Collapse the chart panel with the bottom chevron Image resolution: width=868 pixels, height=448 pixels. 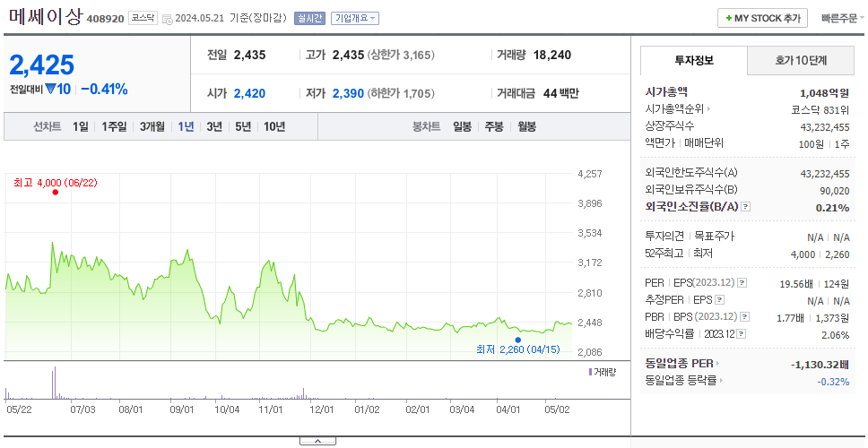[317, 442]
